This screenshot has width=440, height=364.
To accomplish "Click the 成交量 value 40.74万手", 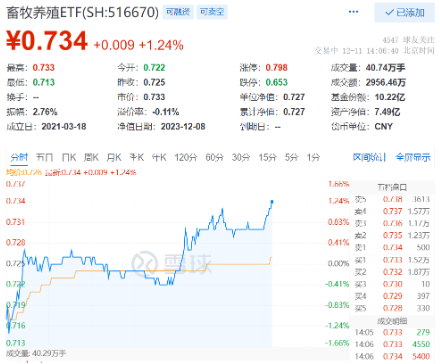I will coord(385,68).
